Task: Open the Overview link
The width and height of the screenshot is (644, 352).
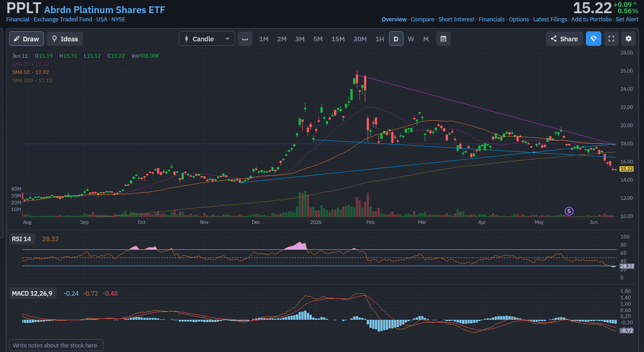Action: [x=394, y=19]
